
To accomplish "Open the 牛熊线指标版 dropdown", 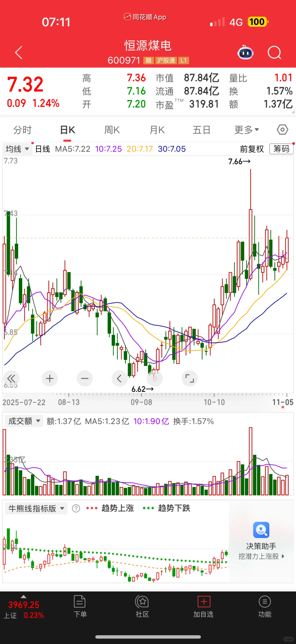I will click(x=36, y=508).
